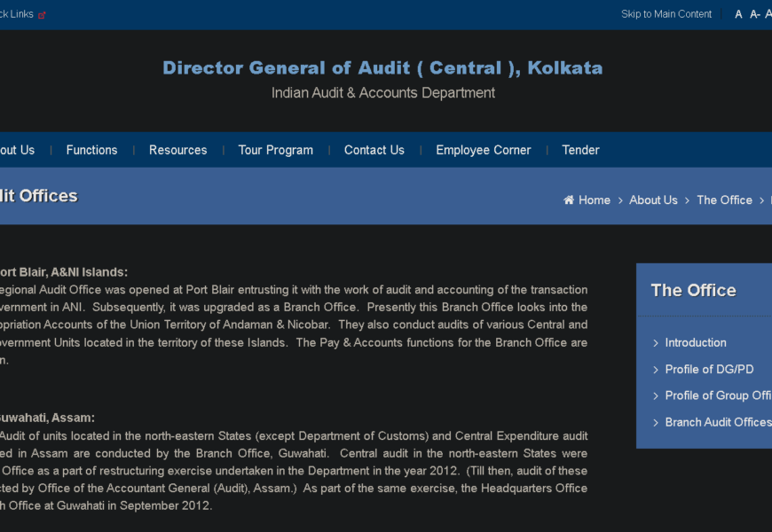Open Branch Audit Offices sidebar link
Image resolution: width=772 pixels, height=532 pixels.
[719, 422]
